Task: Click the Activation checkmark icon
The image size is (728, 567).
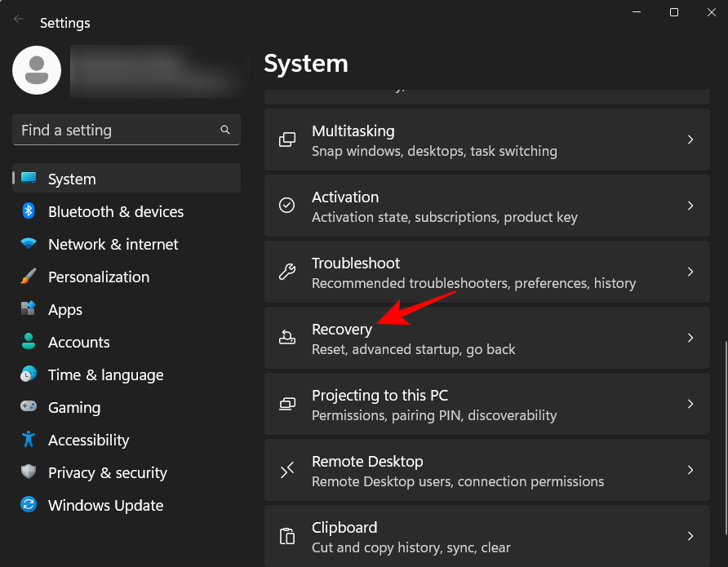Action: point(286,205)
